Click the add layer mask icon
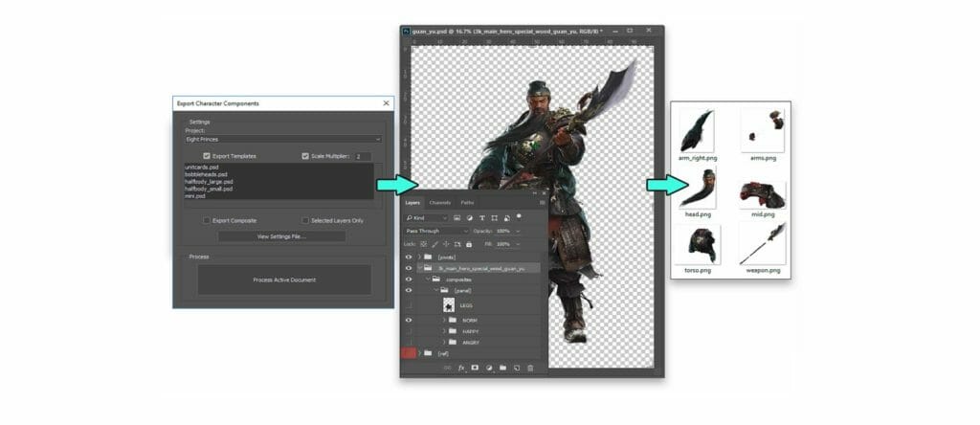Screen dimensions: 980x425 pos(475,369)
